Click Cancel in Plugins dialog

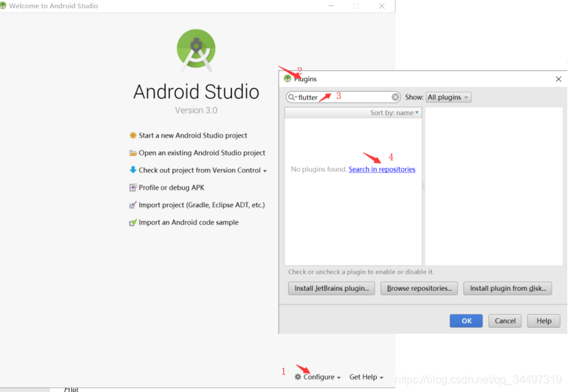[x=505, y=321]
